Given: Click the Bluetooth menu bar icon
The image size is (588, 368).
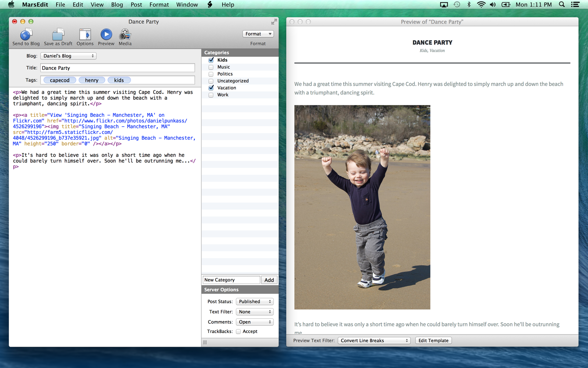Looking at the screenshot, I should click(x=469, y=4).
